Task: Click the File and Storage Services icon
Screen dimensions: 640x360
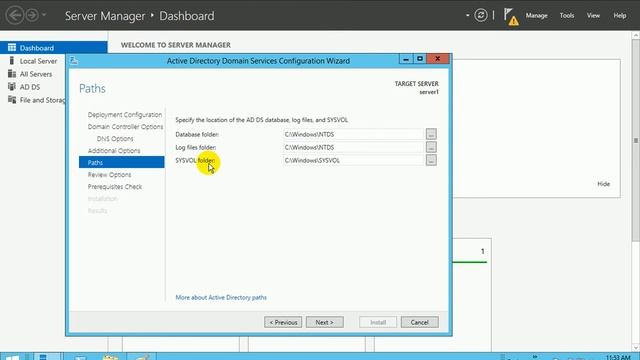Action: pos(12,100)
